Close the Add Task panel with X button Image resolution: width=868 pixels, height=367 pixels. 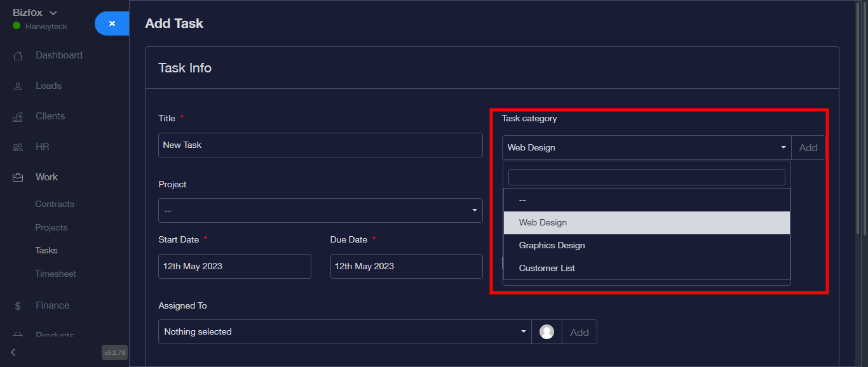pos(112,23)
